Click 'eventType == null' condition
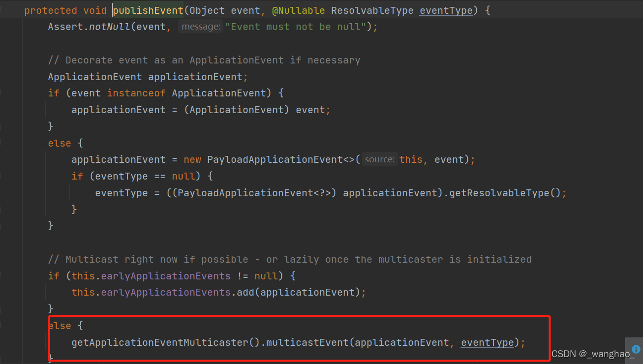This screenshot has width=643, height=364. point(145,176)
